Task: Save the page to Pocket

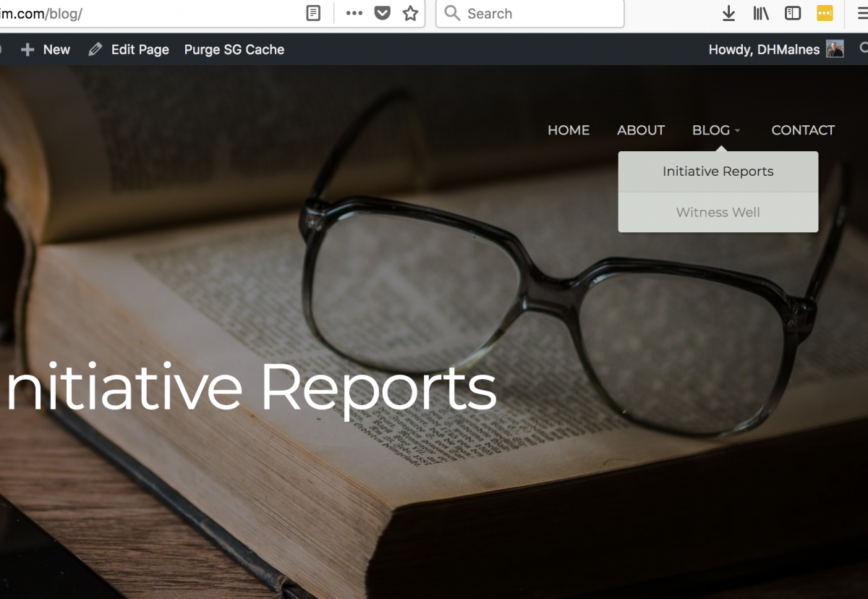Action: pyautogui.click(x=383, y=13)
